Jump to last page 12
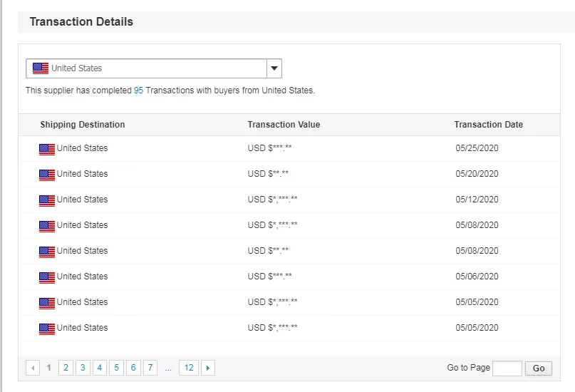Image resolution: width=575 pixels, height=392 pixels. tap(188, 368)
